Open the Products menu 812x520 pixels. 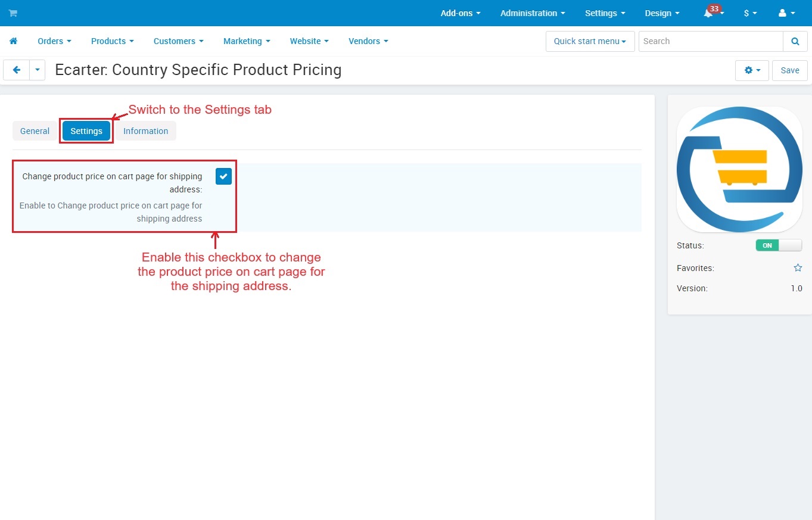pos(112,41)
